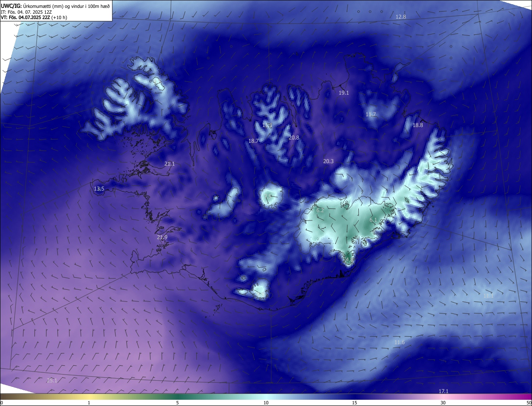Select the 6.1 value on the glacier
The width and height of the screenshot is (532, 406).
373,220
